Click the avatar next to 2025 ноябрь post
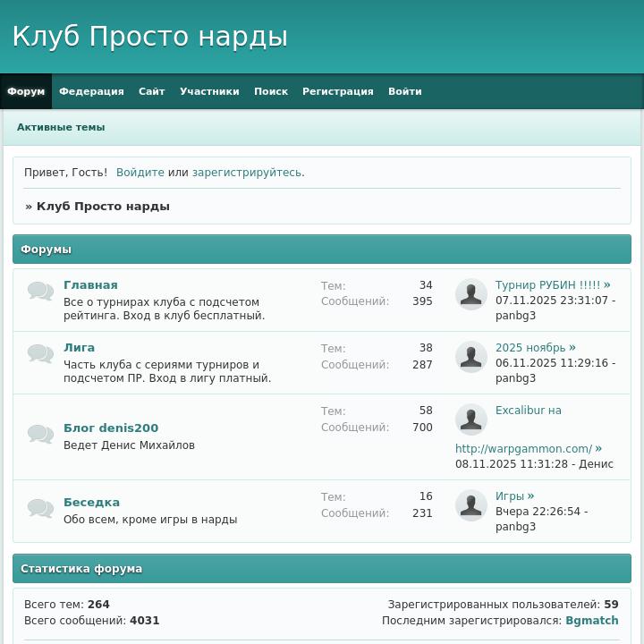This screenshot has height=644, width=644. (471, 357)
